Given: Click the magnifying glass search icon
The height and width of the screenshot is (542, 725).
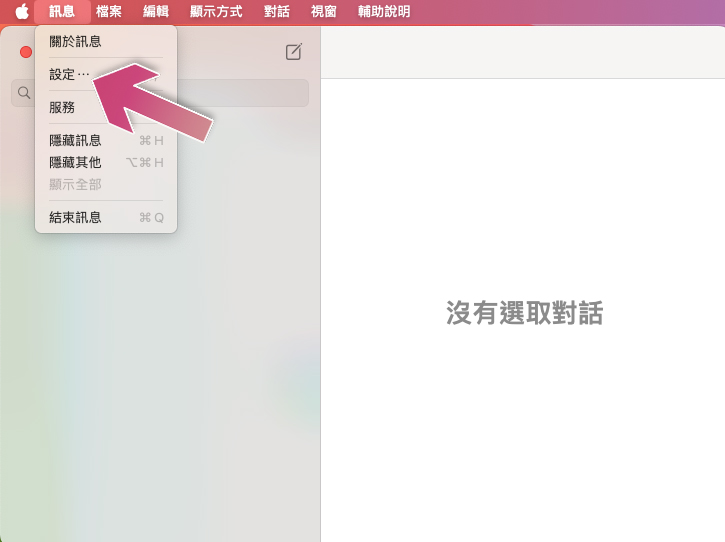Looking at the screenshot, I should pos(24,93).
